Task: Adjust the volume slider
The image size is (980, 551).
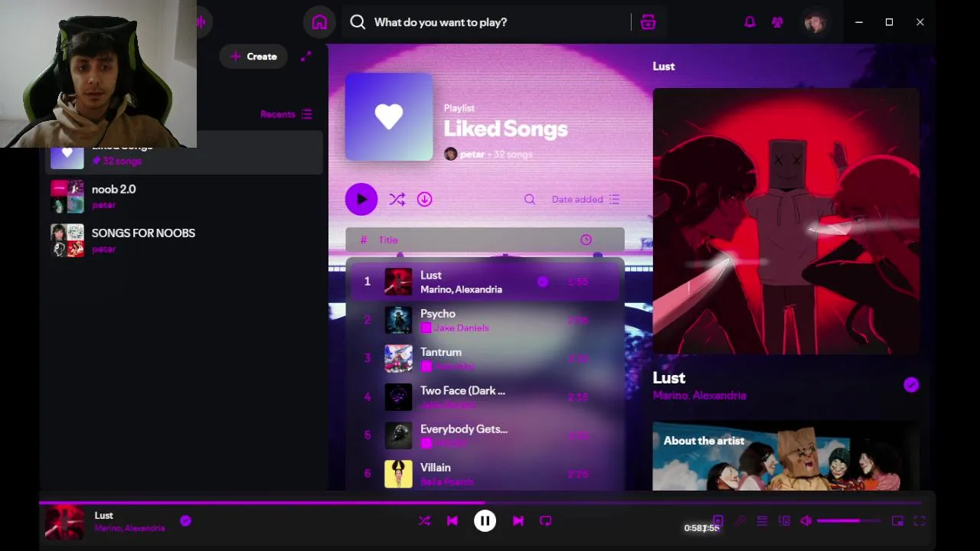Action: tap(848, 521)
